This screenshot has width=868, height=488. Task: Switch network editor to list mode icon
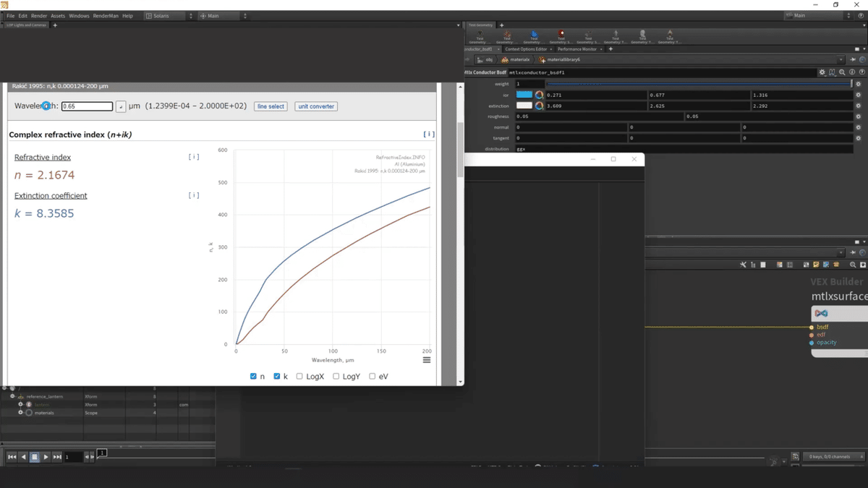763,265
